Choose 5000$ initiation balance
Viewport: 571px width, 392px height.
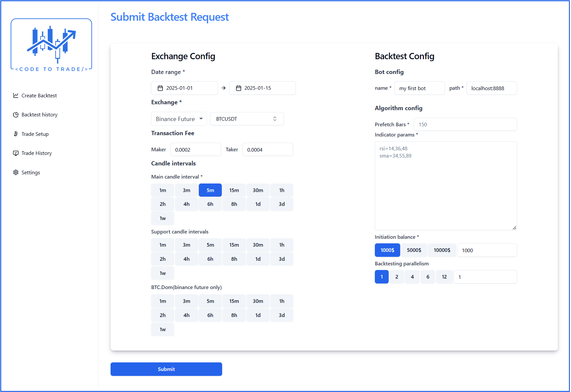coord(414,250)
